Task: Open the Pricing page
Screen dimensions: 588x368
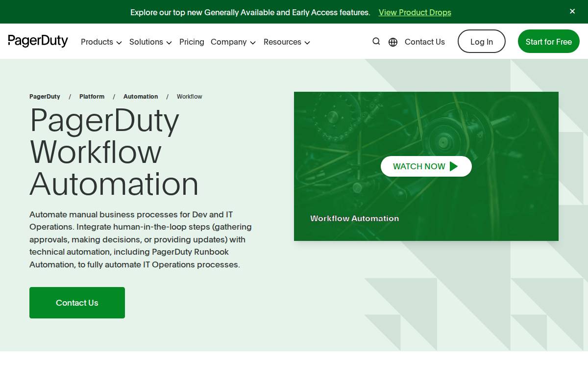Action: pyautogui.click(x=192, y=42)
